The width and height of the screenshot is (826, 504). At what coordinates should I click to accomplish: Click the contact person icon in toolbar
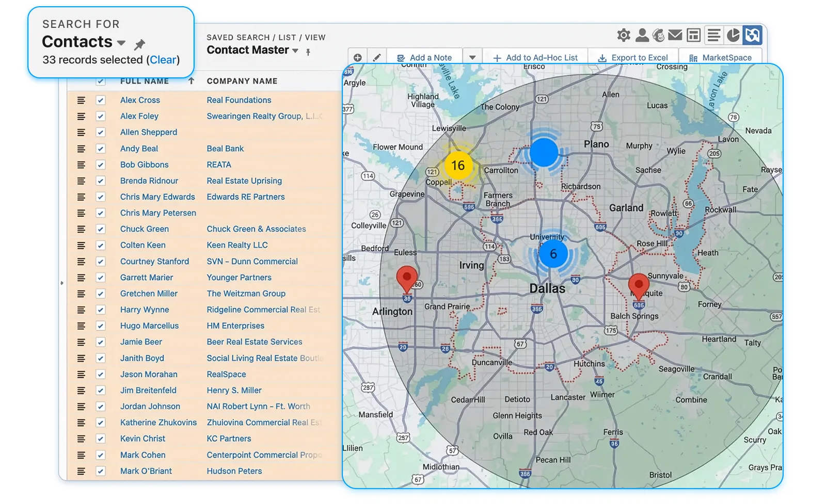click(641, 35)
